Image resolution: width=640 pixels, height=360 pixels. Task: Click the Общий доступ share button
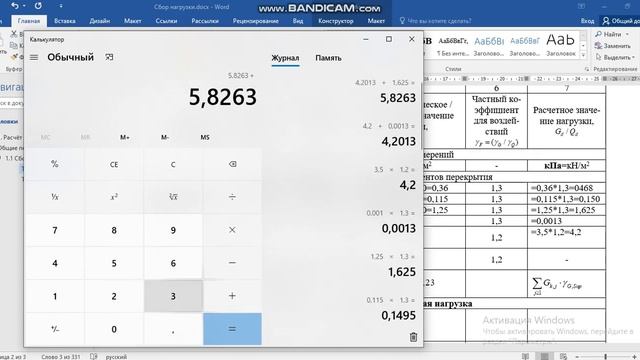[x=620, y=21]
